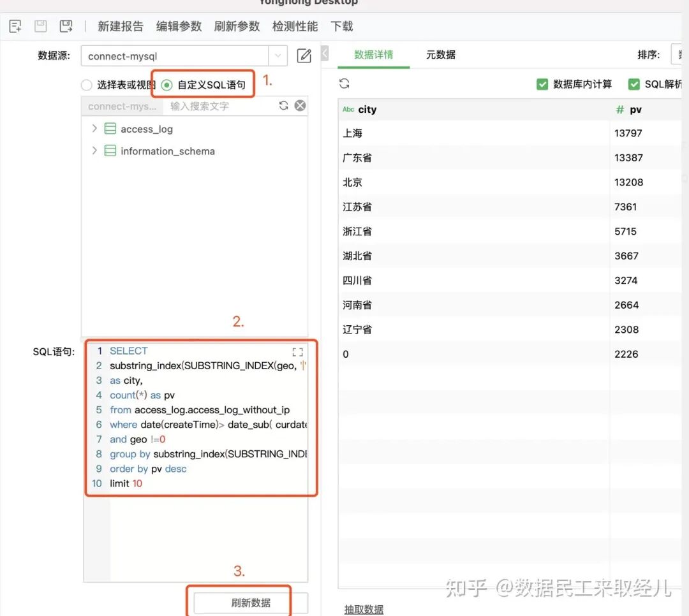This screenshot has height=616, width=689.
Task: Click the new report icon in toolbar
Action: pyautogui.click(x=15, y=26)
